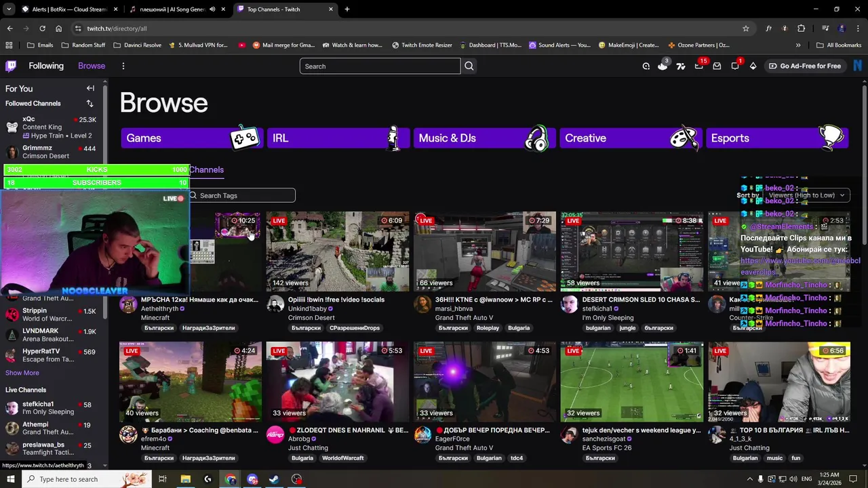
Task: Select the Creative category banner
Action: 631,138
